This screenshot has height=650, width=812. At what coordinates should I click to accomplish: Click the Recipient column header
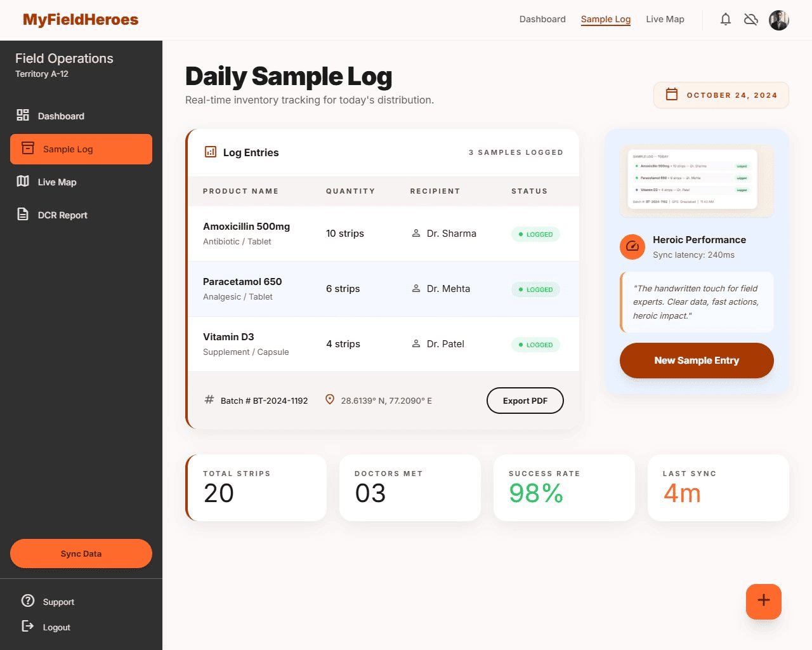[435, 191]
